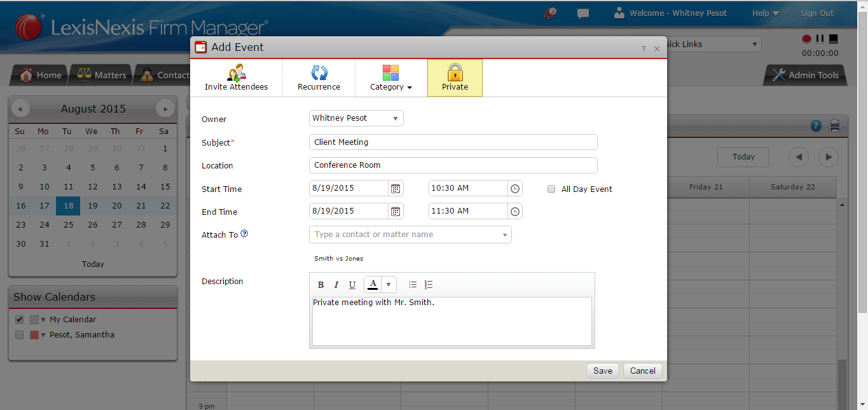Open the Admin Tools tab
This screenshot has width=868, height=410.
click(806, 75)
